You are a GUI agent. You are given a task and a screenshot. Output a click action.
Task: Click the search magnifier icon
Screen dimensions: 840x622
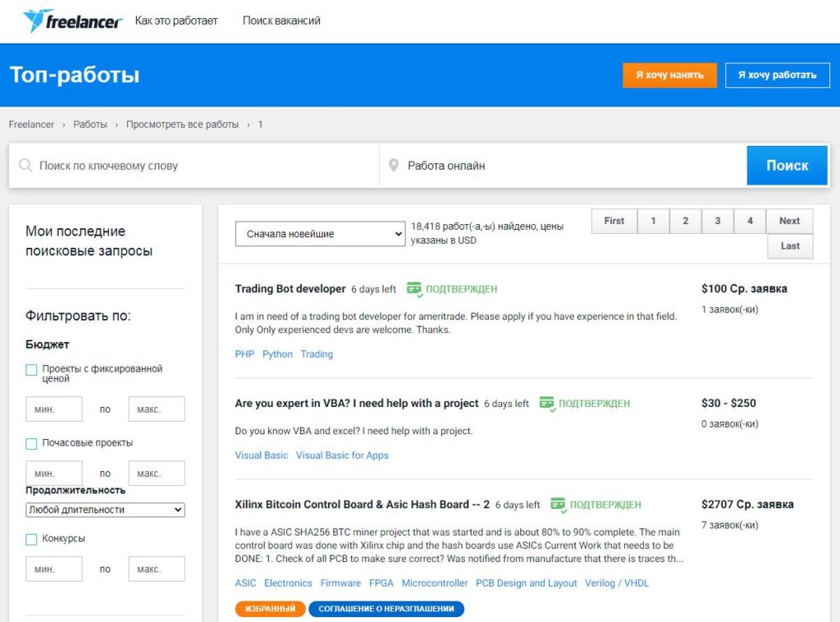coord(25,165)
